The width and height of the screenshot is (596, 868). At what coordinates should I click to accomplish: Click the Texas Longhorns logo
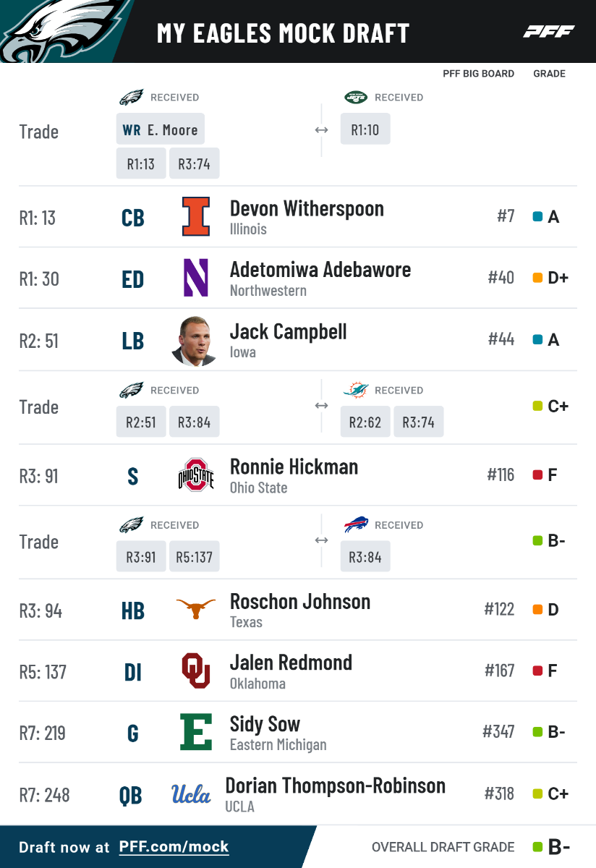coord(196,610)
